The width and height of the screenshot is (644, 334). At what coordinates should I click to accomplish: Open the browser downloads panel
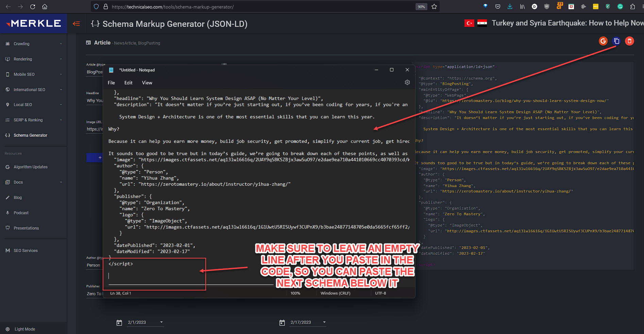pos(510,6)
